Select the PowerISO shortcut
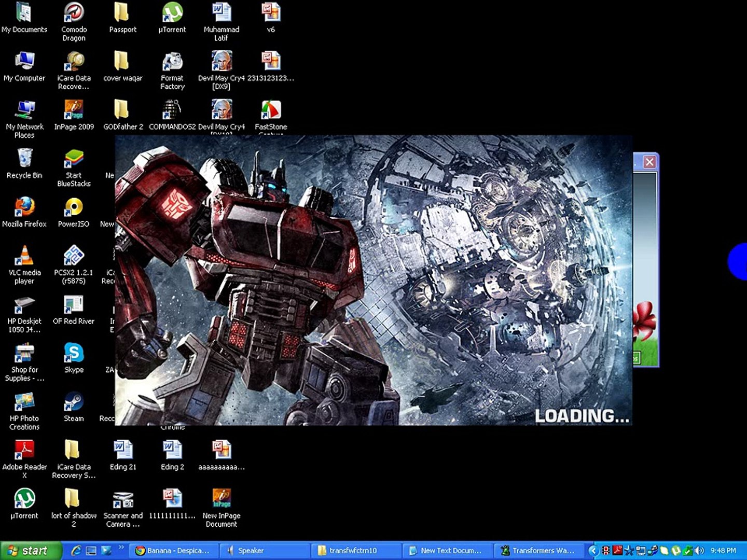 click(x=74, y=212)
